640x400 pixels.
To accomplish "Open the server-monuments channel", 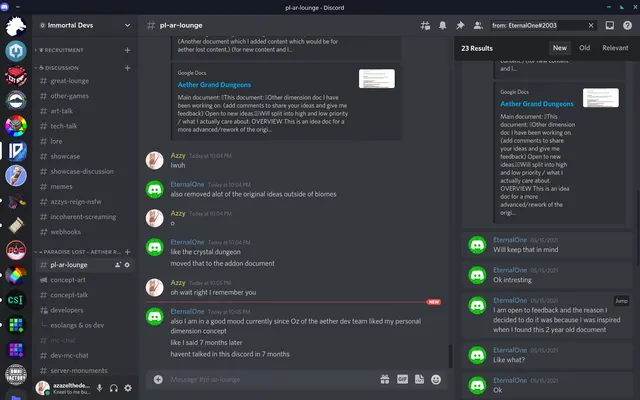I will 85,371.
